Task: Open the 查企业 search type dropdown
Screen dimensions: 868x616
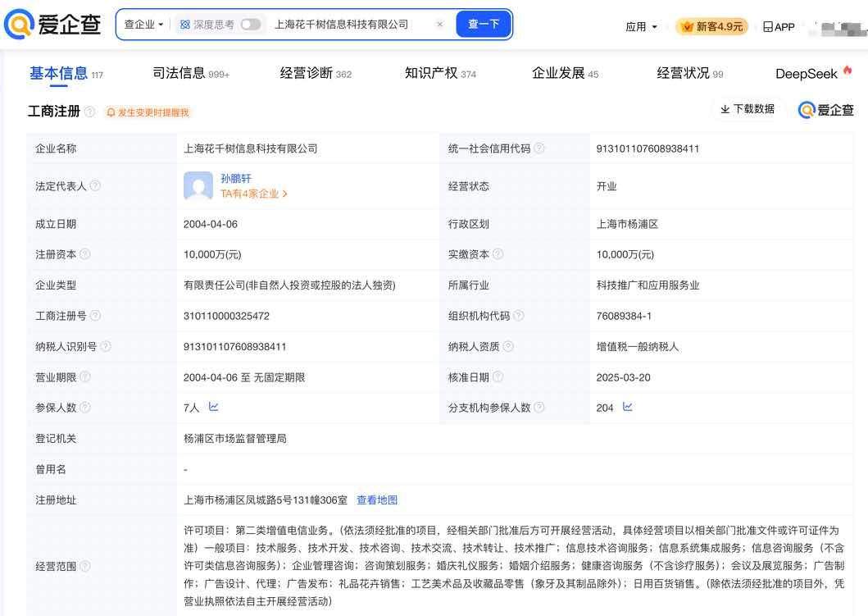Action: pos(143,25)
